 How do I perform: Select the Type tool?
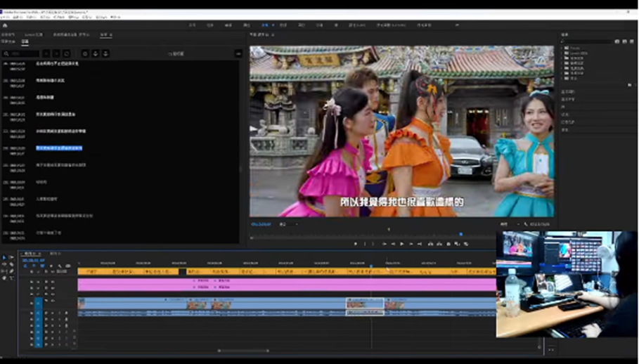(x=11, y=278)
